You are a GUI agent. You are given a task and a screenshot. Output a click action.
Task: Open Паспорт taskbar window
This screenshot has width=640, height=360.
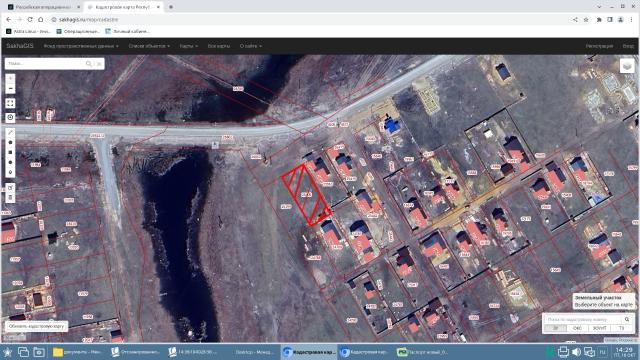pos(423,352)
